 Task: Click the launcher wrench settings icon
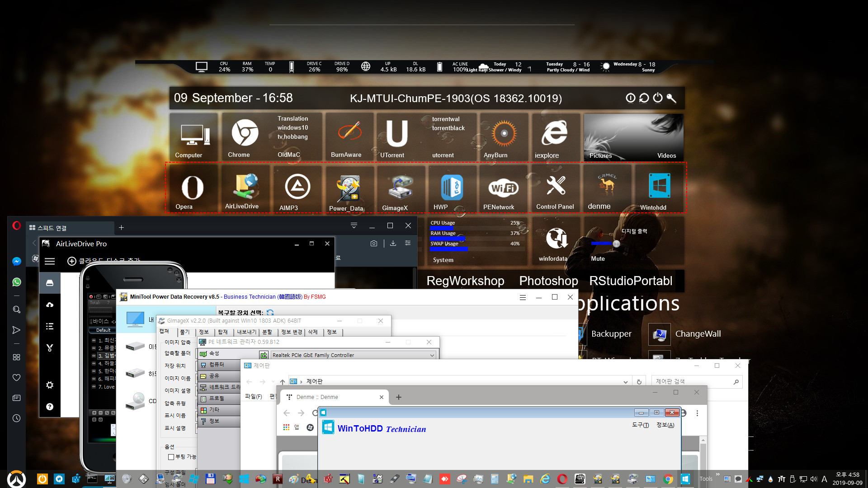(671, 98)
